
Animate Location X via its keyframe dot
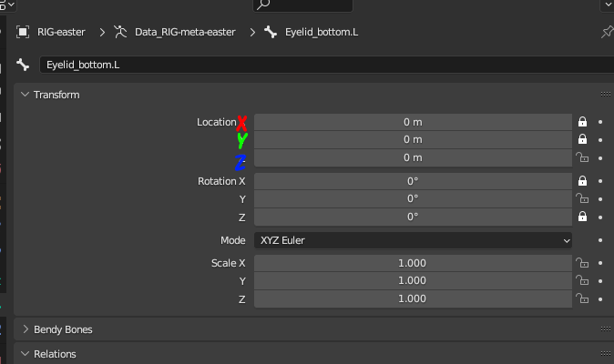click(x=600, y=122)
